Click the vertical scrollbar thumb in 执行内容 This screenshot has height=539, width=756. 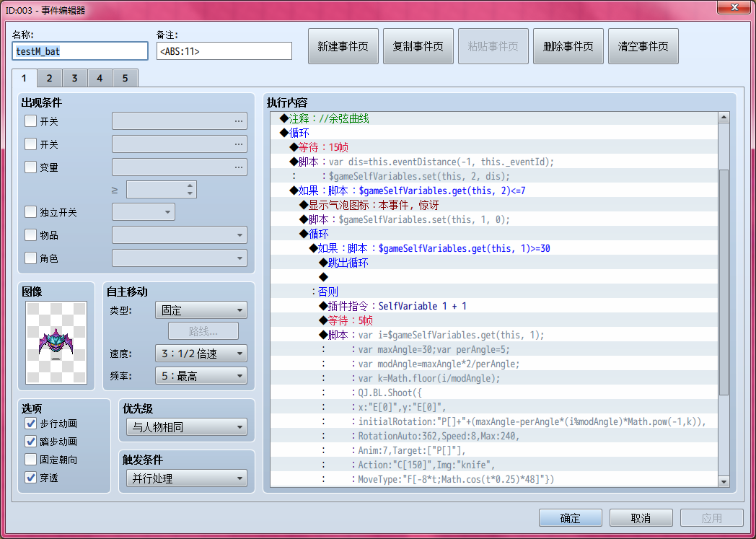pos(724,282)
